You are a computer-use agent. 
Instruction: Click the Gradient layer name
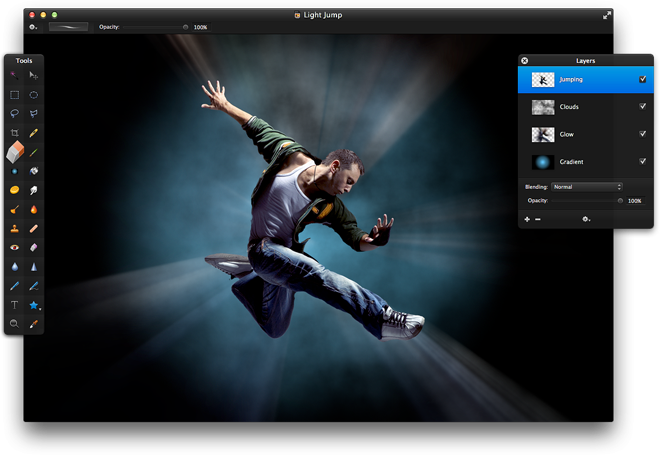coord(571,162)
